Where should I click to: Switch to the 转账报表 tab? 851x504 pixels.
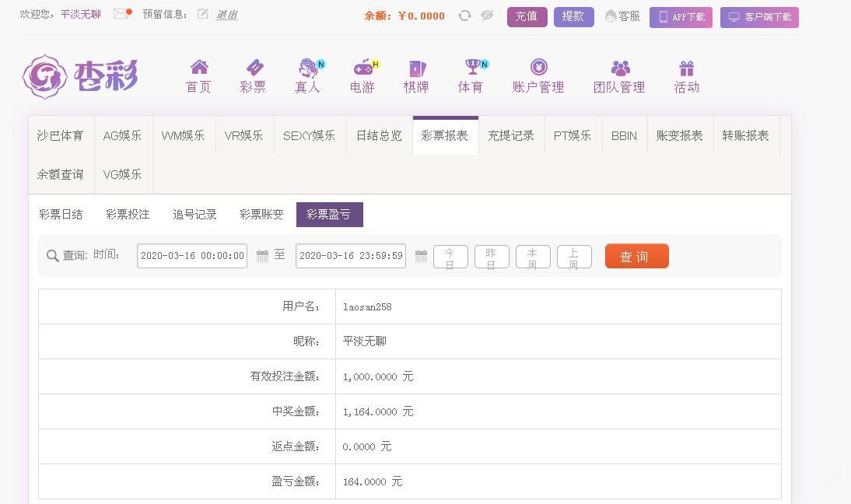(746, 135)
